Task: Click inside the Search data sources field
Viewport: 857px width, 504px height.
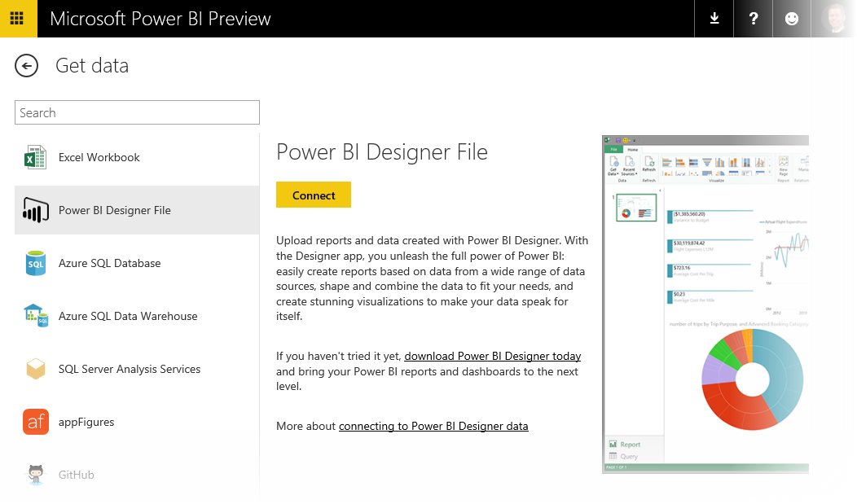Action: point(137,112)
